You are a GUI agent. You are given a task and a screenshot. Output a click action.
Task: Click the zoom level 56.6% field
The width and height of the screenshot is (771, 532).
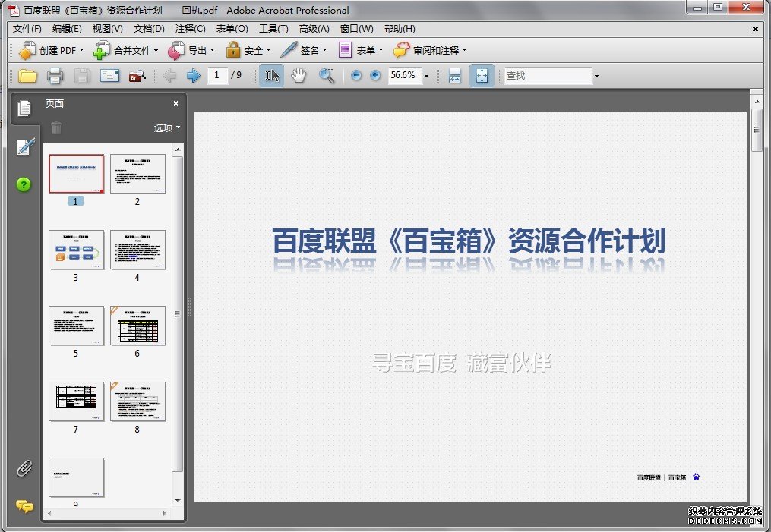tap(405, 76)
